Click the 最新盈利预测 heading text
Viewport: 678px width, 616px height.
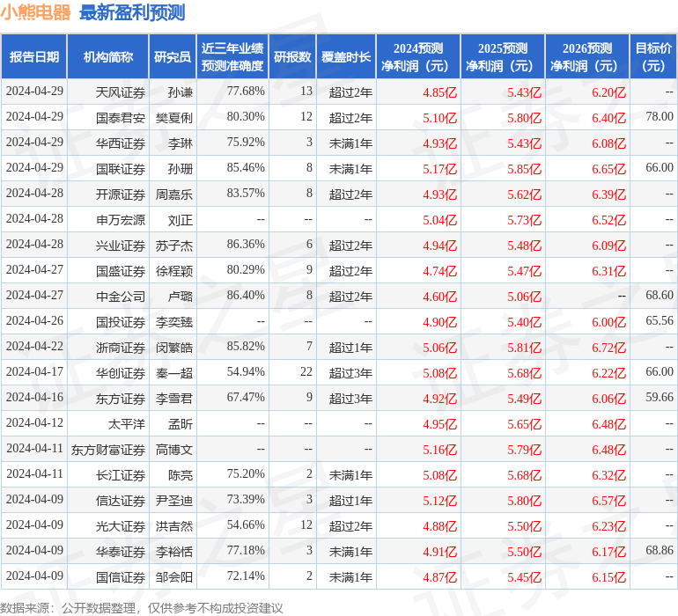pyautogui.click(x=132, y=12)
